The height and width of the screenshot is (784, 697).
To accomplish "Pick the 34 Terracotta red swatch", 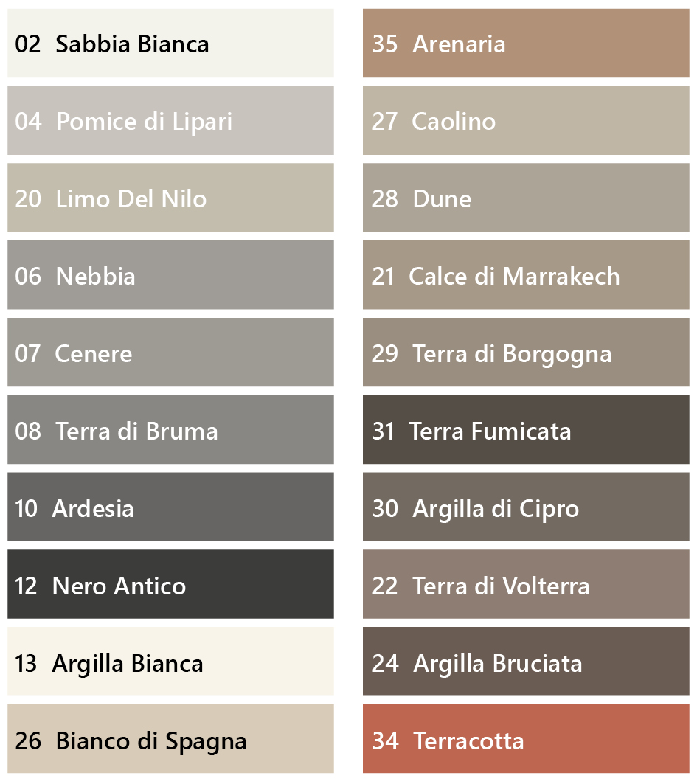I will [526, 739].
